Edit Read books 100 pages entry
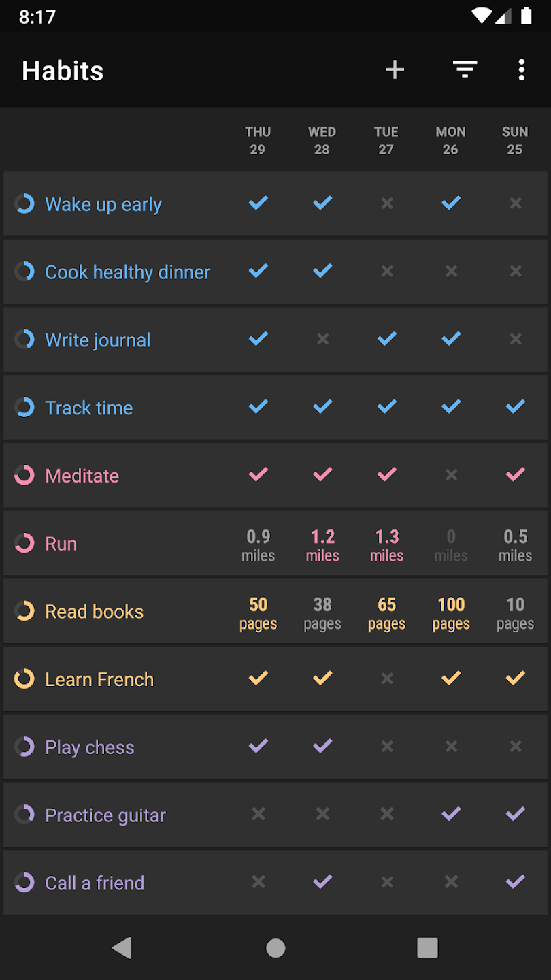Image resolution: width=551 pixels, height=980 pixels. pyautogui.click(x=451, y=612)
